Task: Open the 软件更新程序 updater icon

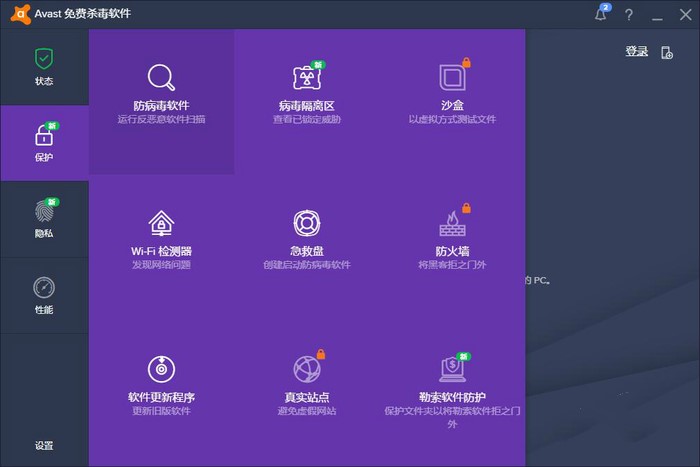Action: pyautogui.click(x=161, y=368)
